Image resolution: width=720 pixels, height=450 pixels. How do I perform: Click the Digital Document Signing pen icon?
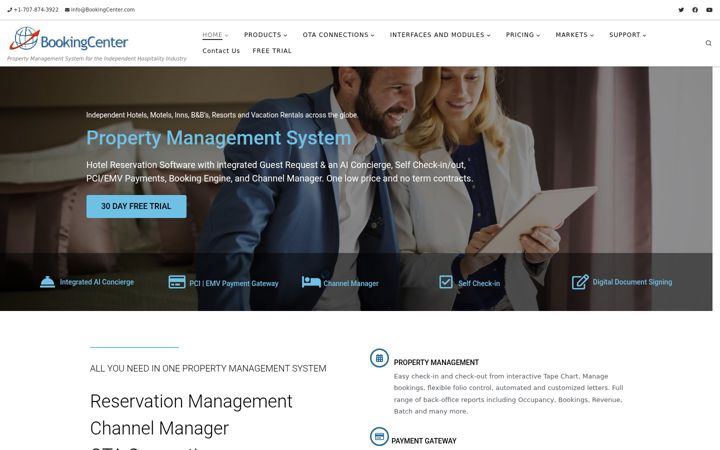click(580, 282)
